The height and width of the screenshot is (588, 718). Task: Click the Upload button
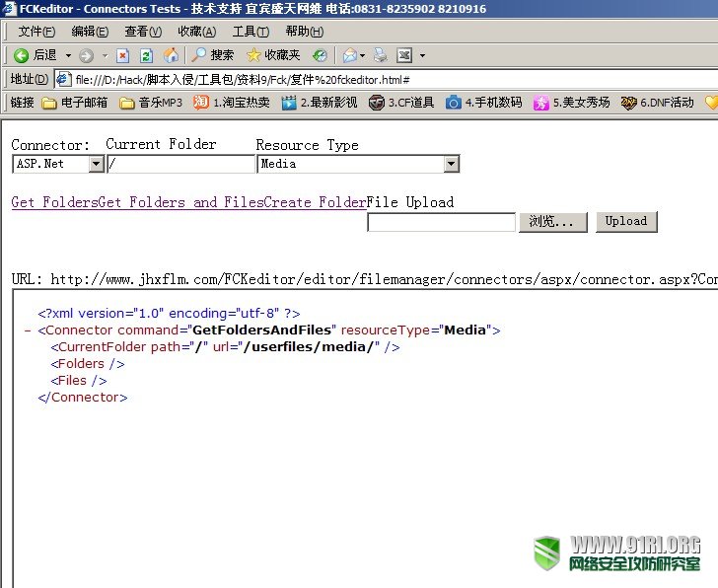pyautogui.click(x=626, y=222)
